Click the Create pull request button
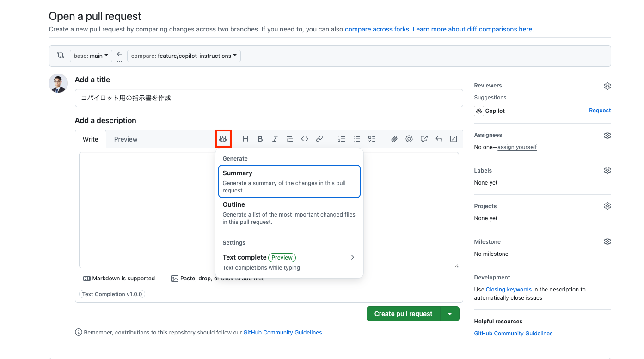Image resolution: width=644 pixels, height=359 pixels. point(404,314)
